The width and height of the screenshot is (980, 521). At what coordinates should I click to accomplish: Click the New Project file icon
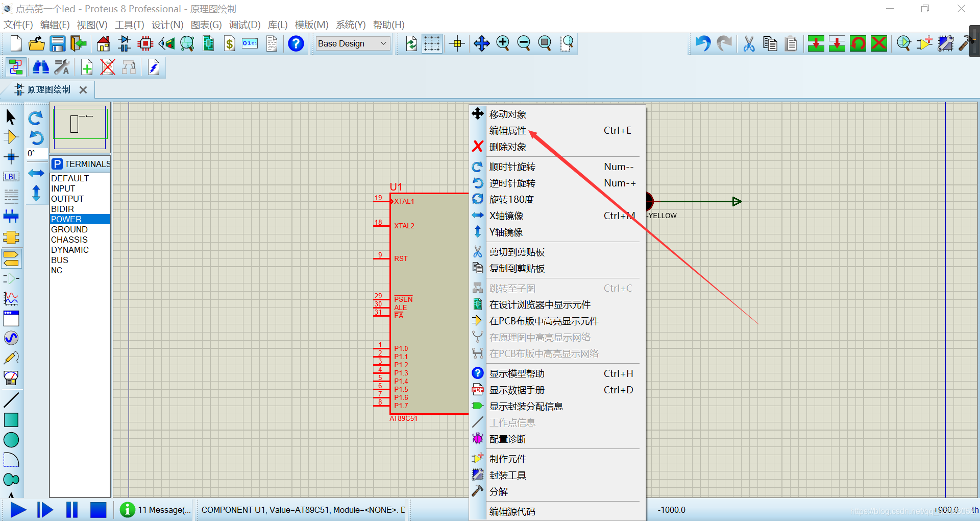click(x=16, y=43)
